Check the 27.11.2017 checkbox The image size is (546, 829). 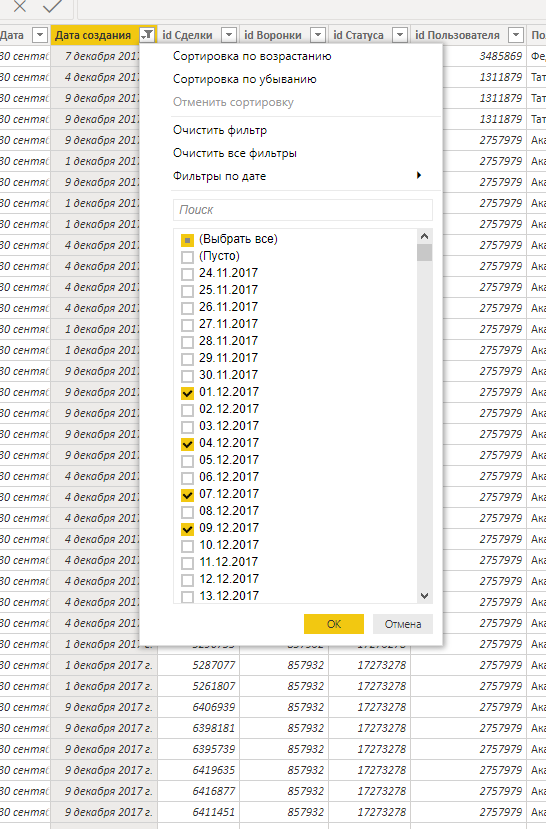tap(187, 325)
